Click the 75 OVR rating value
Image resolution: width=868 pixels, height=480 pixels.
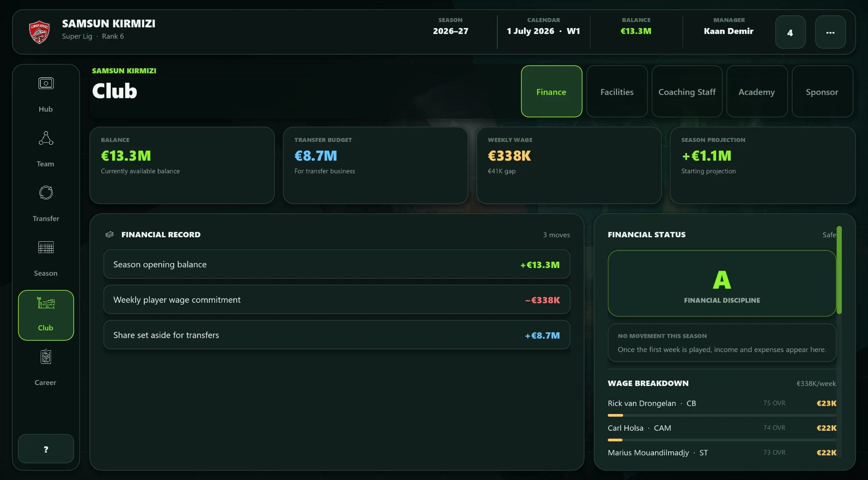pos(774,403)
